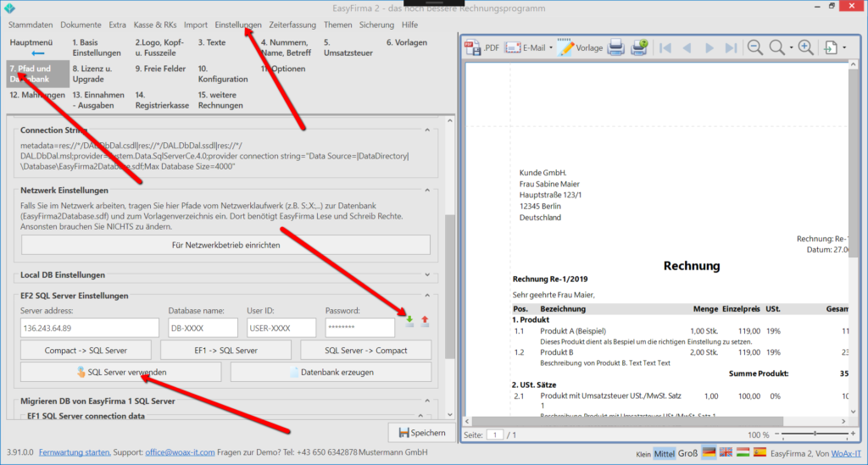The image size is (868, 465).
Task: Open Extra menu
Action: [x=117, y=25]
